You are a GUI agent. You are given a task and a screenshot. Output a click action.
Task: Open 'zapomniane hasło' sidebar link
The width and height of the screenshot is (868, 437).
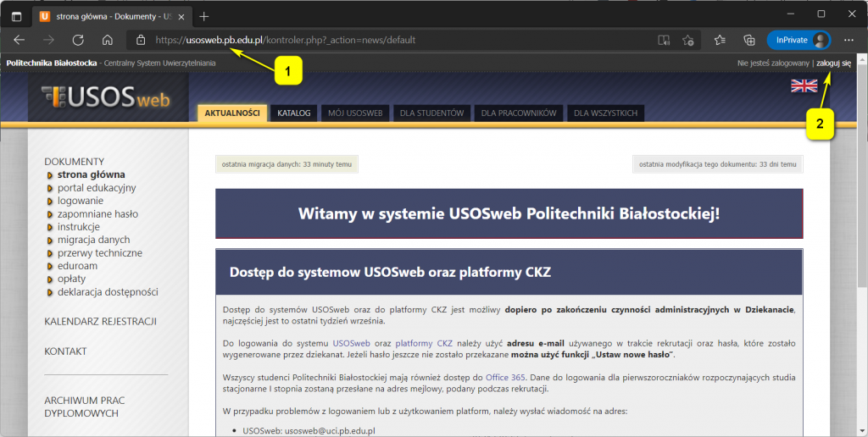click(98, 214)
